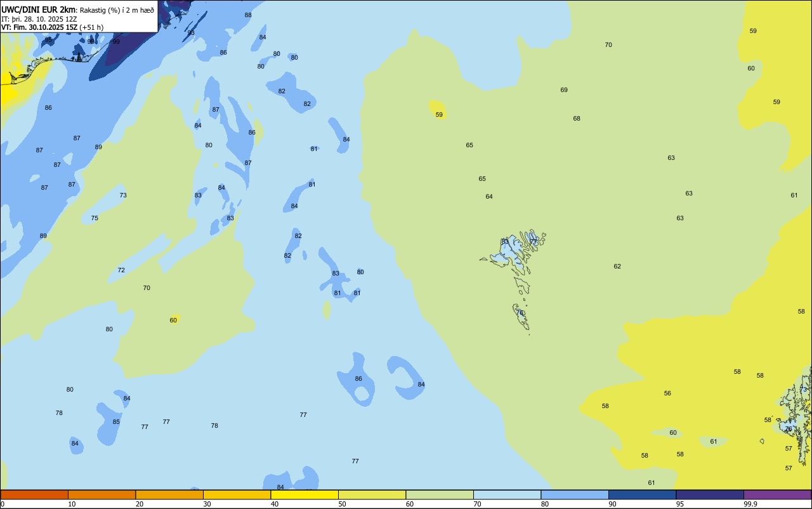Click the humidity value '68' on map
The image size is (812, 509).
pos(577,119)
